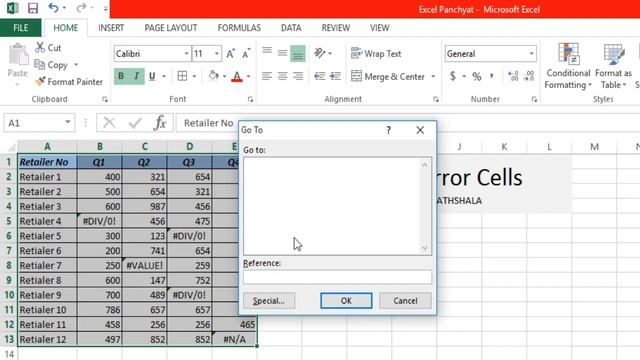
Task: Decrease decimal places
Action: point(529,76)
